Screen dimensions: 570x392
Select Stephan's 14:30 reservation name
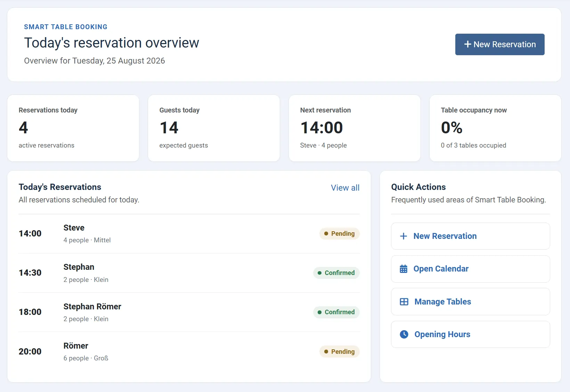pyautogui.click(x=79, y=267)
